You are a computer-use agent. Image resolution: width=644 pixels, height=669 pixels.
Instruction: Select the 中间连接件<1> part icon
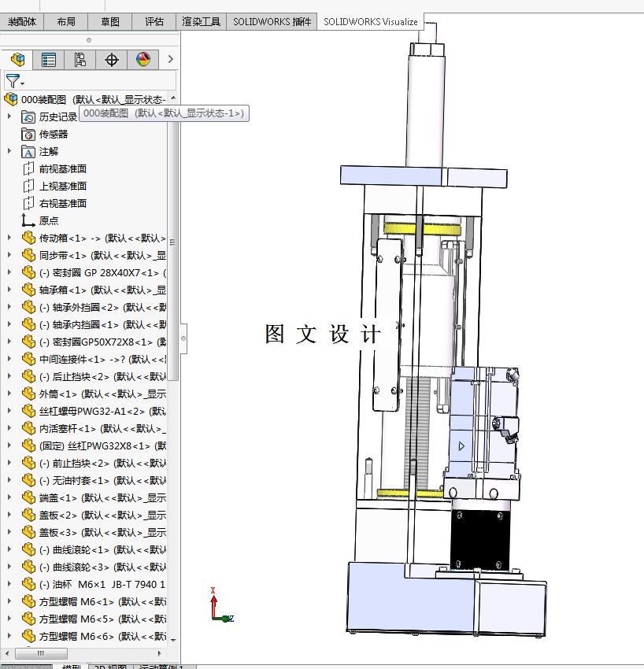(x=28, y=359)
